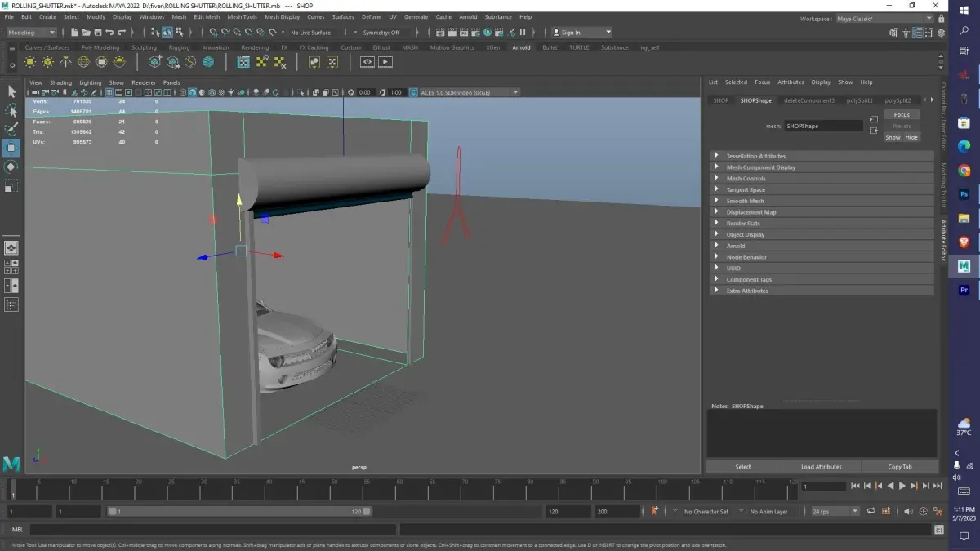Click the MEL command input line
The height and width of the screenshot is (551, 980).
212,530
